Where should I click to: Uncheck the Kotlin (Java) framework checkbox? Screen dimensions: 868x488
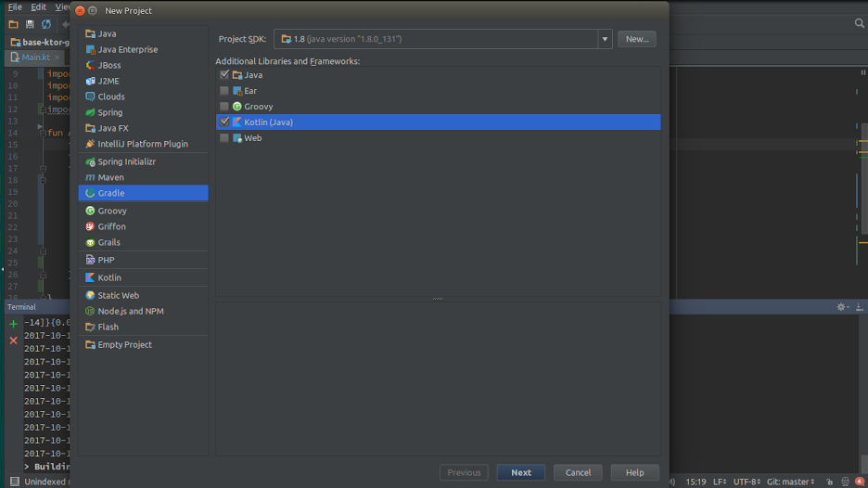224,122
